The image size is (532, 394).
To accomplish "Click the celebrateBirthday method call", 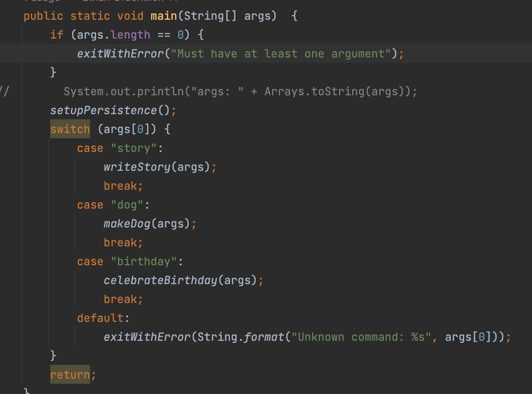I will tap(160, 280).
